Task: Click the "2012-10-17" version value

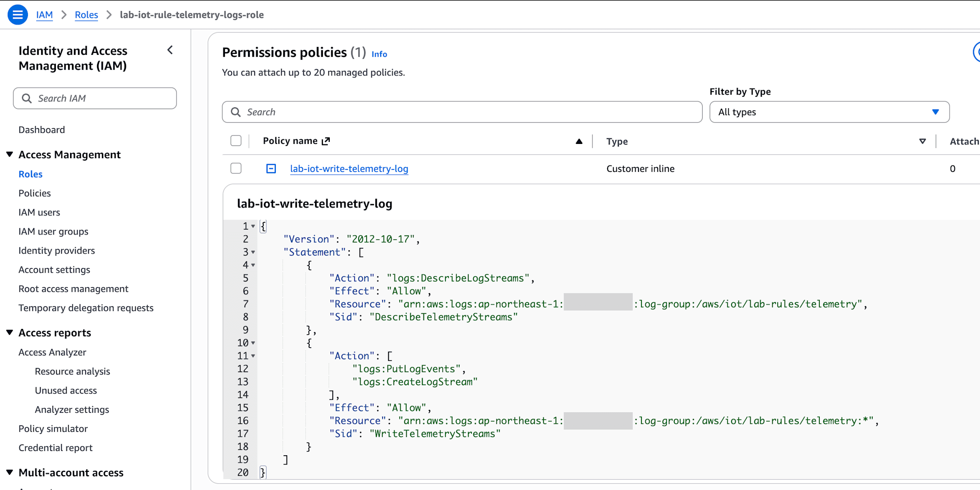Action: pyautogui.click(x=381, y=239)
